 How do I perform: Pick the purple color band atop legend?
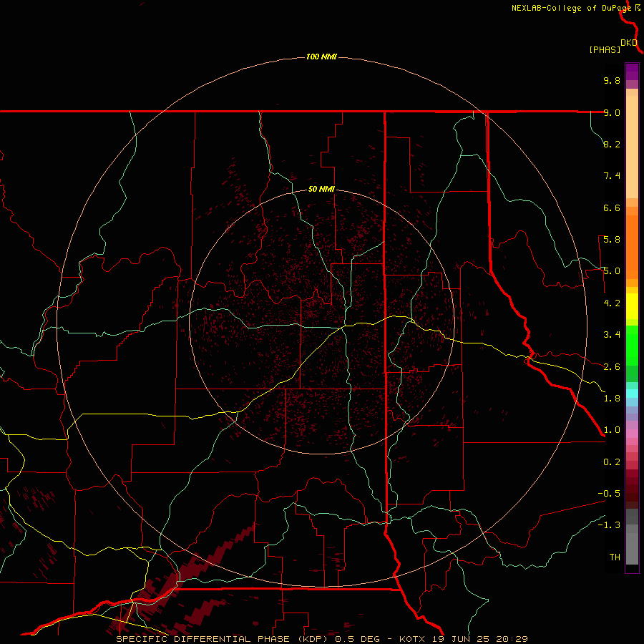coord(632,72)
